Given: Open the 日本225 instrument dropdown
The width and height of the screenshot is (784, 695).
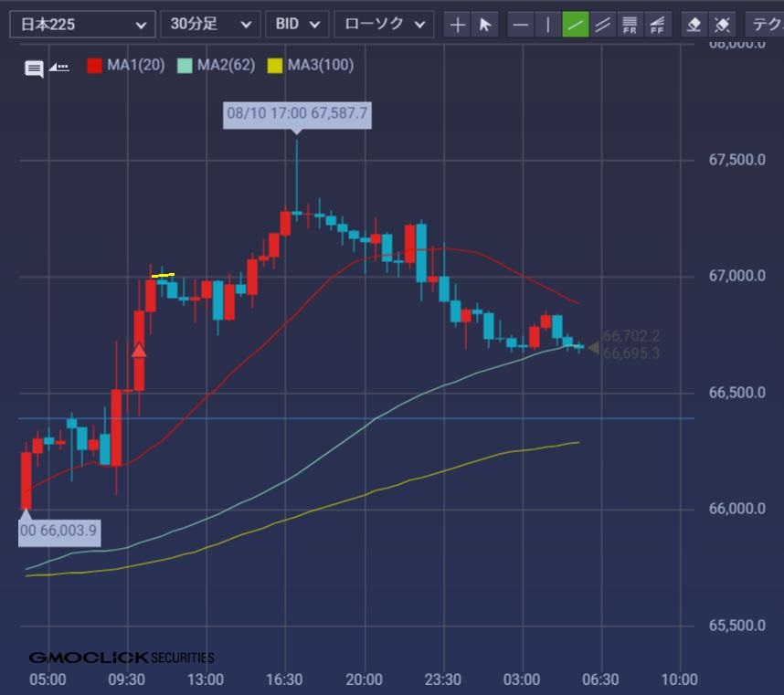Looking at the screenshot, I should [82, 25].
